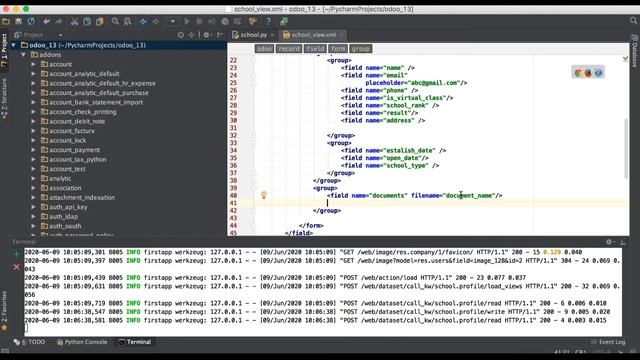Image resolution: width=640 pixels, height=360 pixels.
Task: Click line 41 in the editor
Action: click(x=428, y=203)
